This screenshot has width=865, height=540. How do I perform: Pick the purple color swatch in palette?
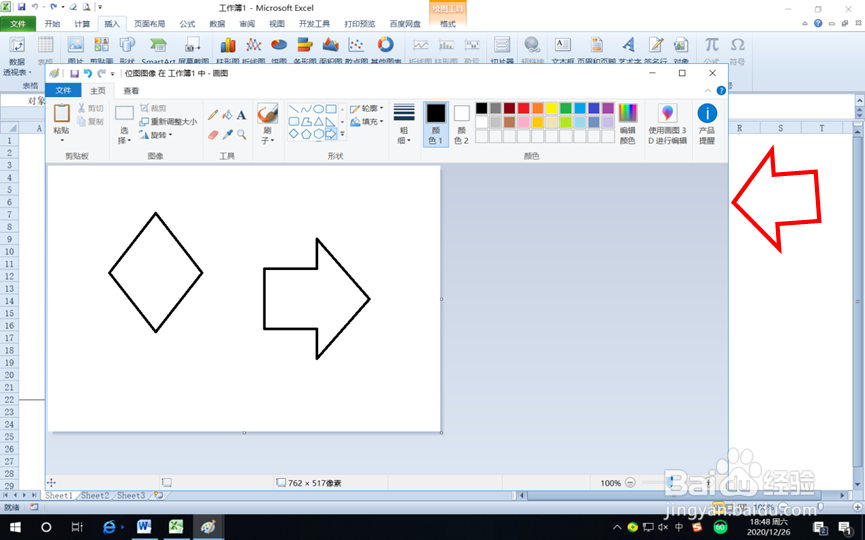coord(607,108)
